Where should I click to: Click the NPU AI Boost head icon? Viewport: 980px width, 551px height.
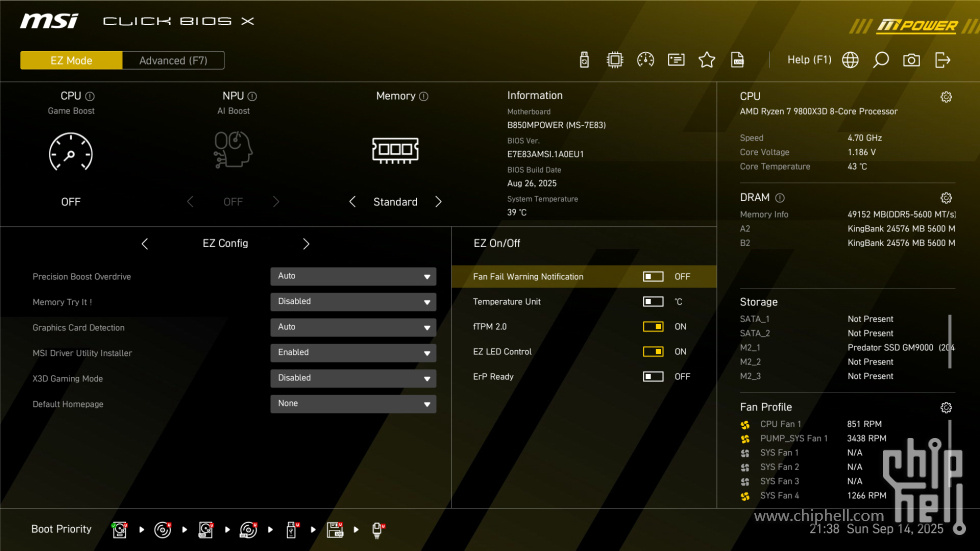232,149
